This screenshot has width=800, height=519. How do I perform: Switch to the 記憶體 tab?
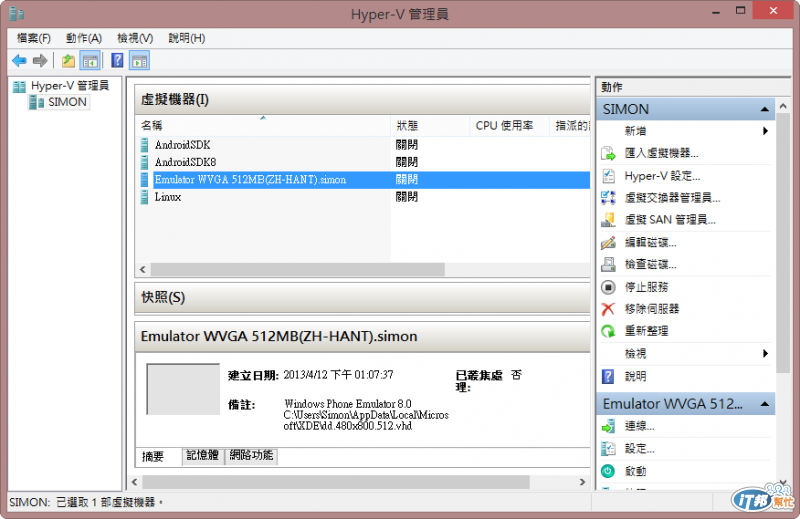(203, 455)
